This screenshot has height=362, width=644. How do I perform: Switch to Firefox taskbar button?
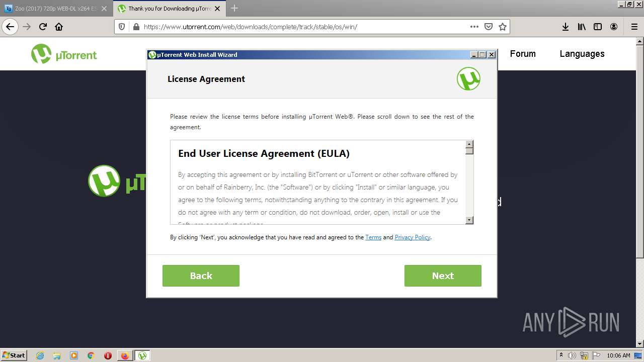coord(125,355)
